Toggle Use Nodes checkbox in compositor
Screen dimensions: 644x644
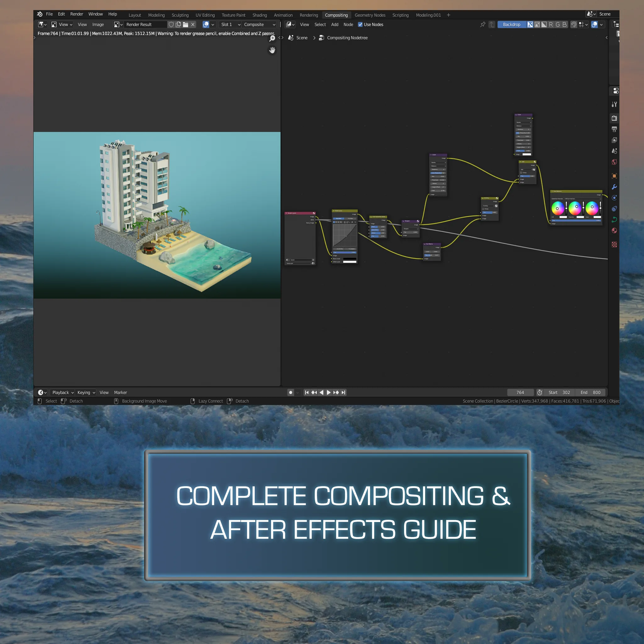coord(362,25)
